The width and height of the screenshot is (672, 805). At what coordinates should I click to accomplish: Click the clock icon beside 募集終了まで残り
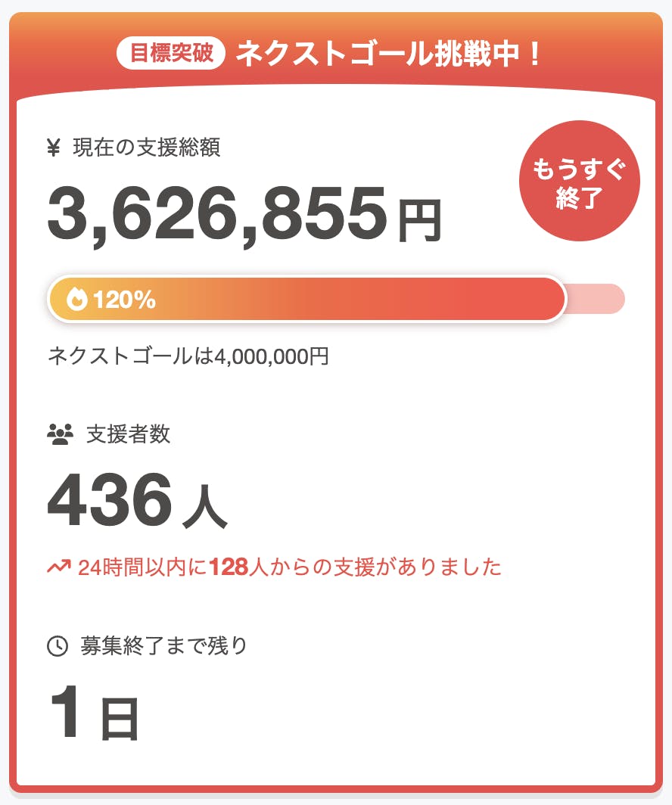point(58,646)
